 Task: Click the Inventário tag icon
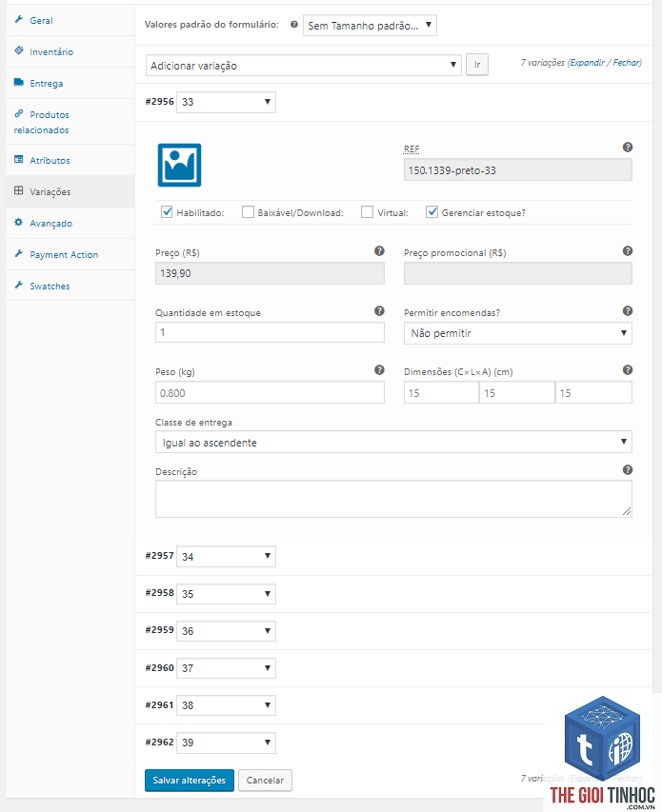[19, 50]
